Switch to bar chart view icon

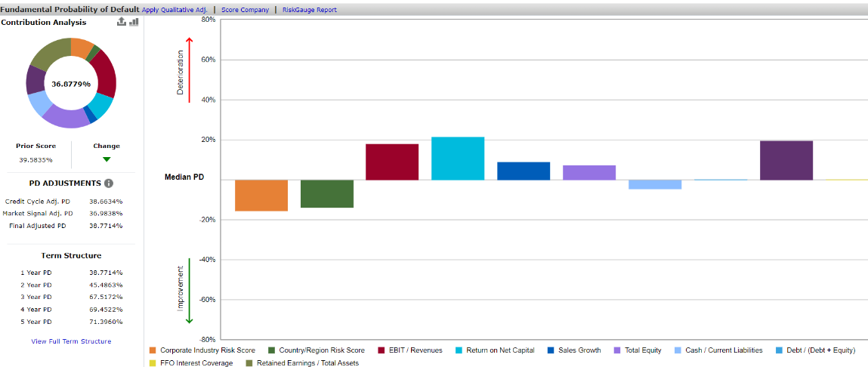tap(134, 22)
